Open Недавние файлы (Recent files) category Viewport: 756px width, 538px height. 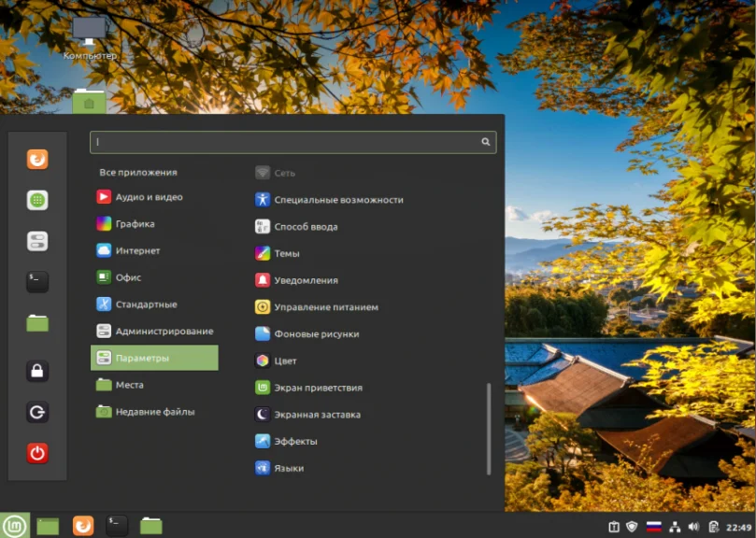click(154, 412)
